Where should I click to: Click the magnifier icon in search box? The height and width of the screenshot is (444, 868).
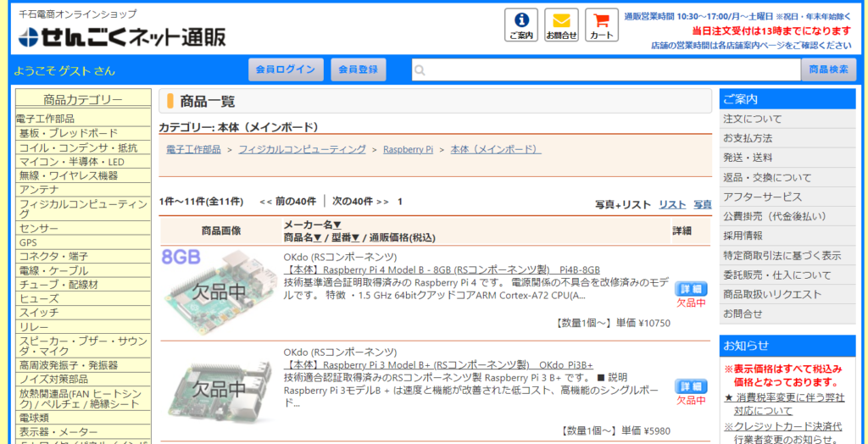[420, 70]
